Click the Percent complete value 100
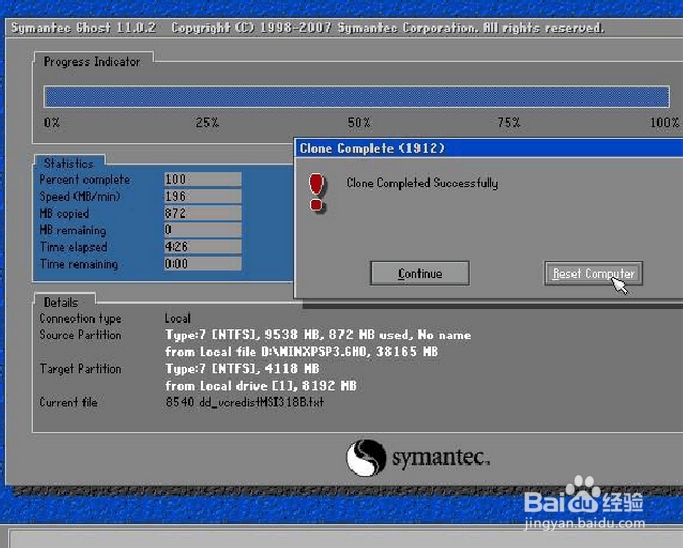This screenshot has width=683, height=548. [203, 179]
